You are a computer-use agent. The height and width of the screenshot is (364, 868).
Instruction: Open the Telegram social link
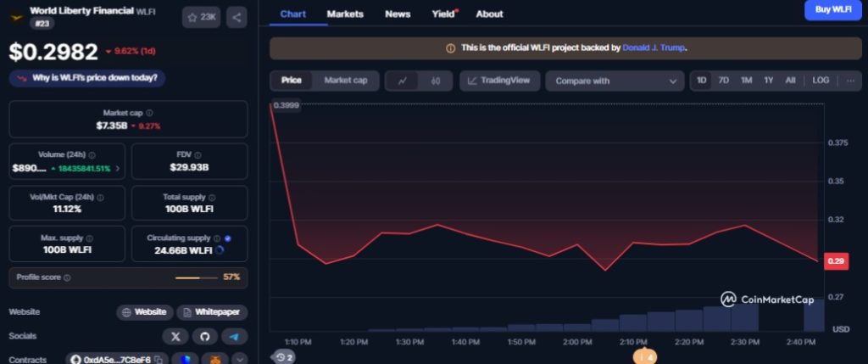[234, 336]
